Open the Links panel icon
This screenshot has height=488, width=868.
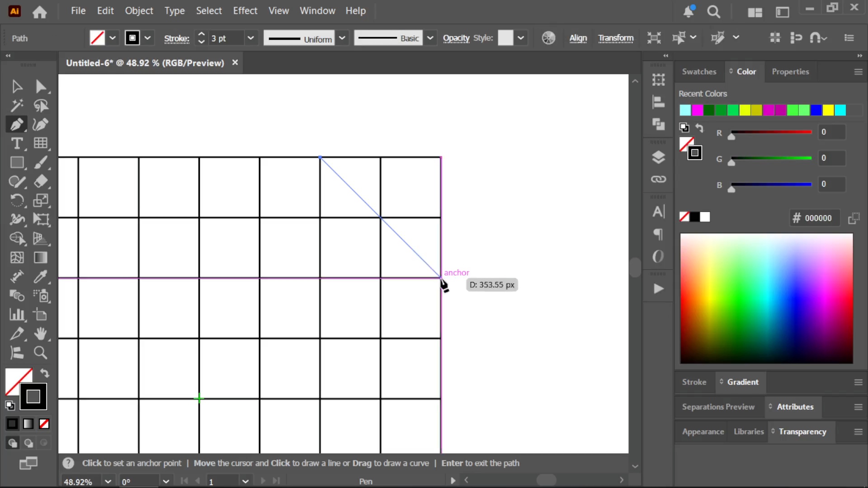(658, 179)
